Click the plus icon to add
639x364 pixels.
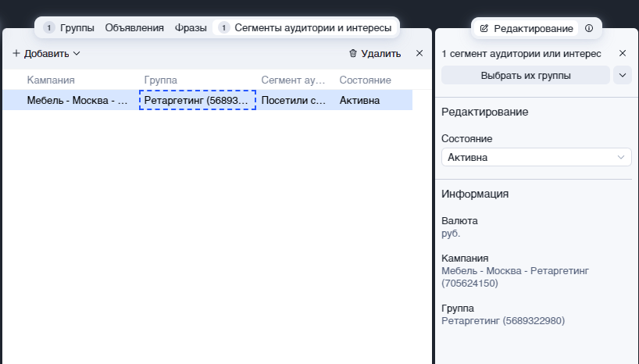pyautogui.click(x=16, y=54)
